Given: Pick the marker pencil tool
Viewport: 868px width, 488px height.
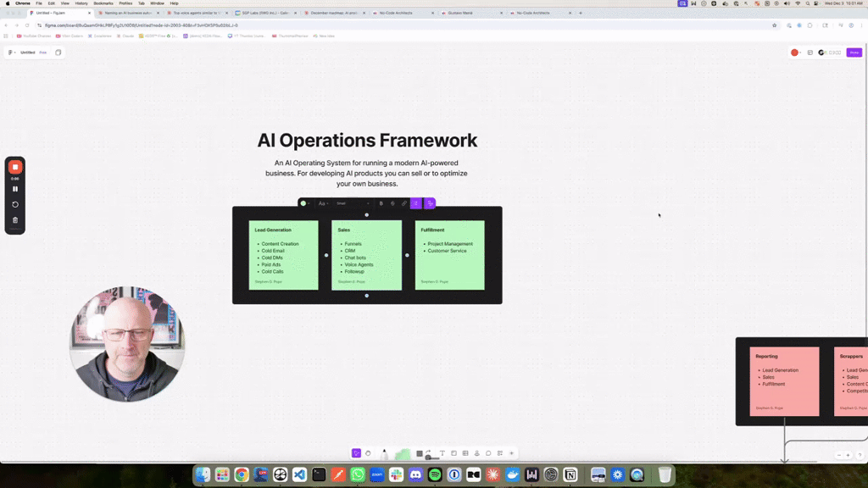Looking at the screenshot, I should [x=384, y=454].
